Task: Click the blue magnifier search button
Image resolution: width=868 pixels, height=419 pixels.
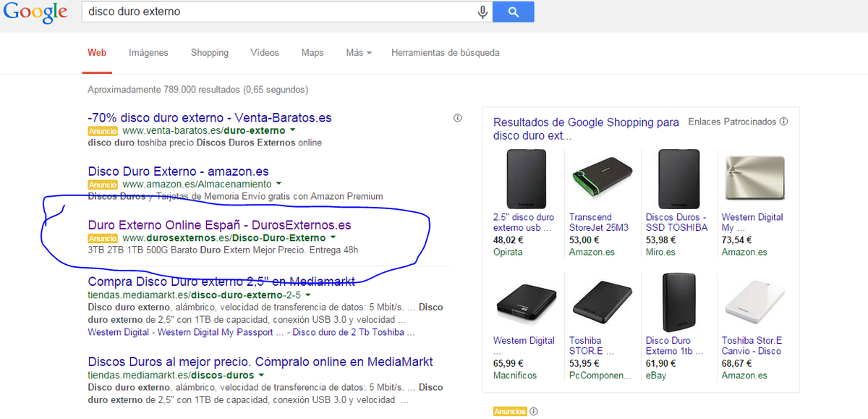Action: pos(514,12)
